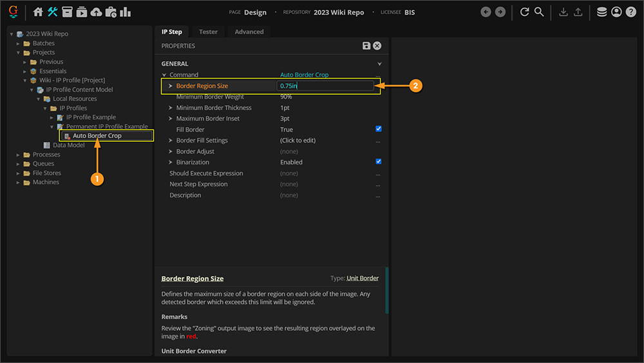
Task: Toggle the Fill Border checkbox
Action: coord(379,130)
